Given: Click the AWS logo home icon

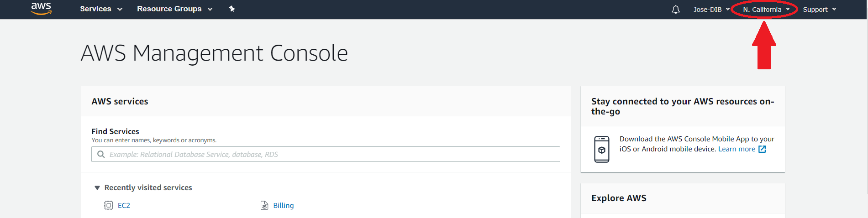Looking at the screenshot, I should pyautogui.click(x=41, y=8).
